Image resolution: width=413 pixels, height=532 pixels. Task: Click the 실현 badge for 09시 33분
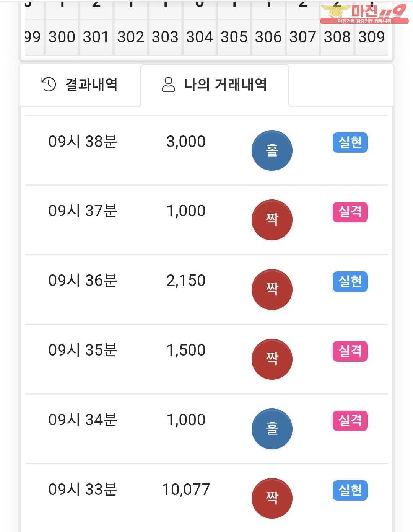point(350,490)
